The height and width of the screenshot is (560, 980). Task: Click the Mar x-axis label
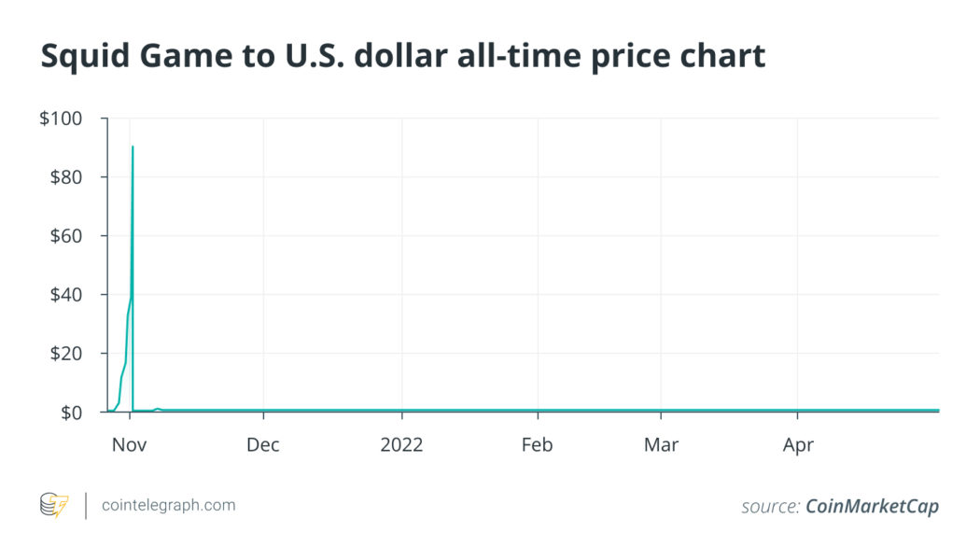pos(661,444)
